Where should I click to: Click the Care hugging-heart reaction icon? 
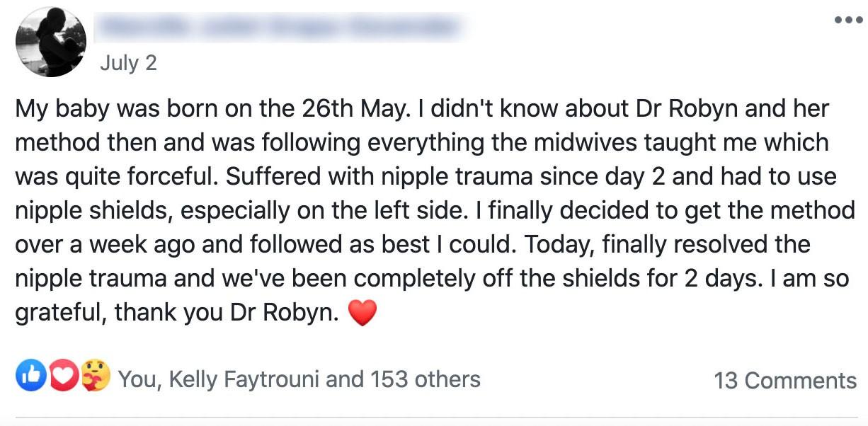pyautogui.click(x=96, y=376)
